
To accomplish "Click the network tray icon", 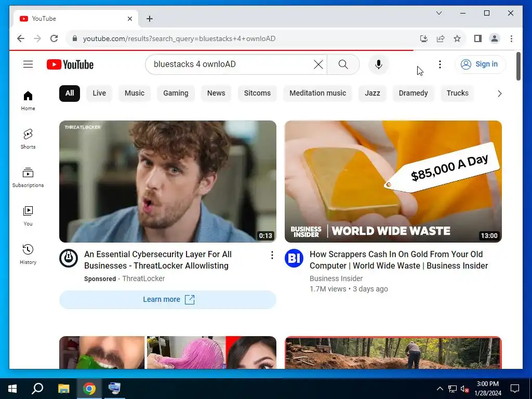I will (453, 389).
